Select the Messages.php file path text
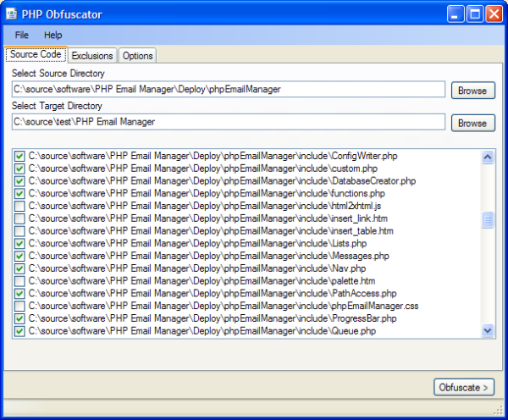This screenshot has height=420, width=508. click(x=208, y=256)
